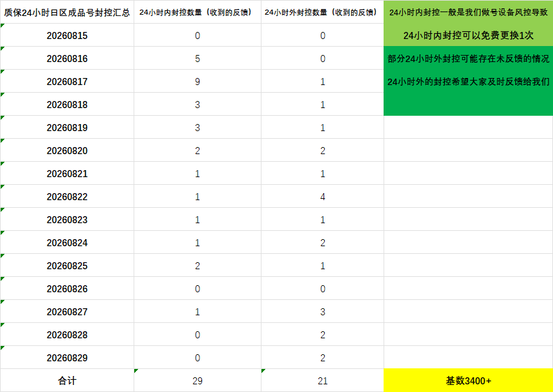Click the outside-24h value 4 for 20260822
The width and height of the screenshot is (553, 392).
tap(322, 196)
